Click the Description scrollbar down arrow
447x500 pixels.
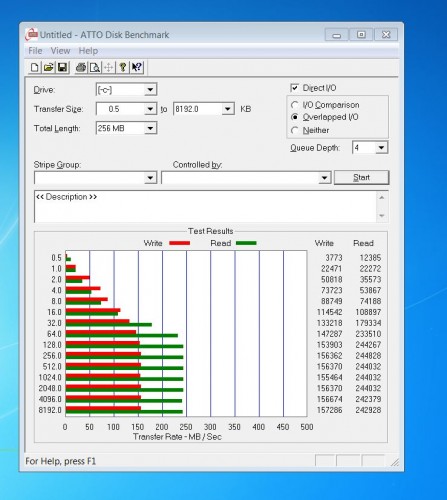[382, 216]
